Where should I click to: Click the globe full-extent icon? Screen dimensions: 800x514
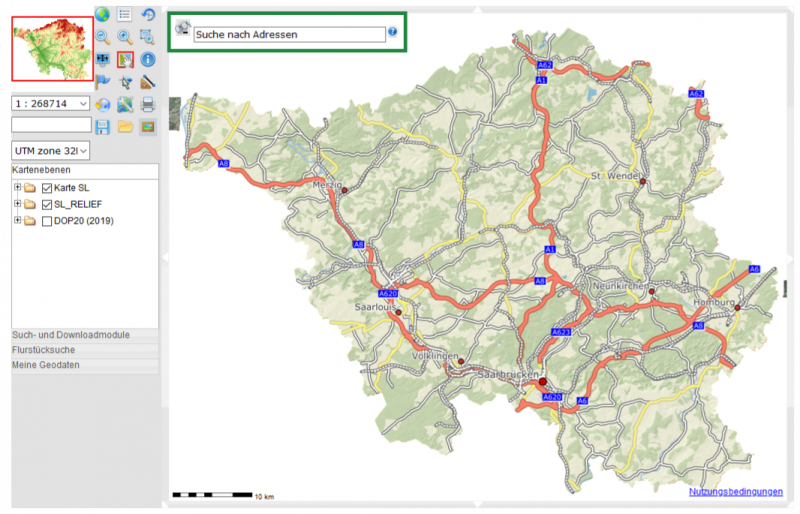(x=103, y=14)
